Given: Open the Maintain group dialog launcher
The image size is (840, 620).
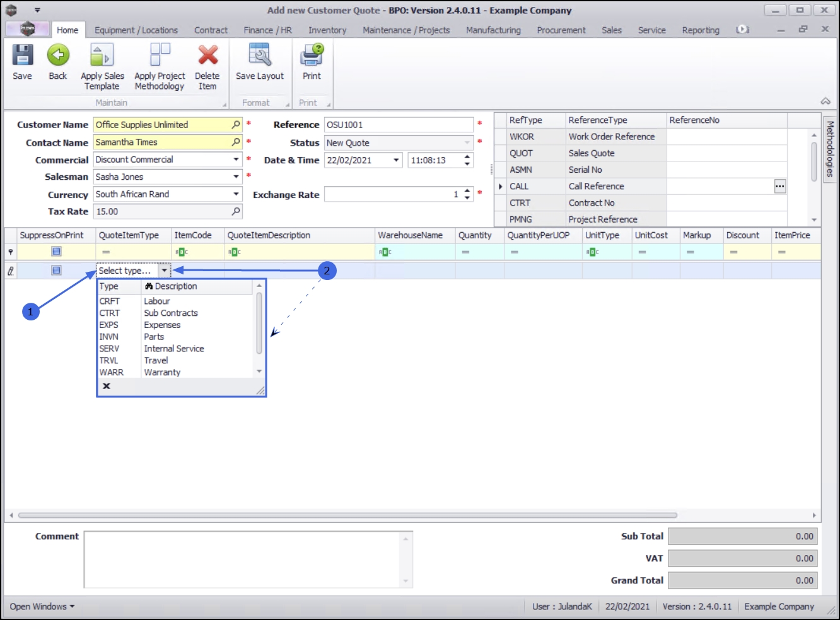Looking at the screenshot, I should click(x=225, y=104).
